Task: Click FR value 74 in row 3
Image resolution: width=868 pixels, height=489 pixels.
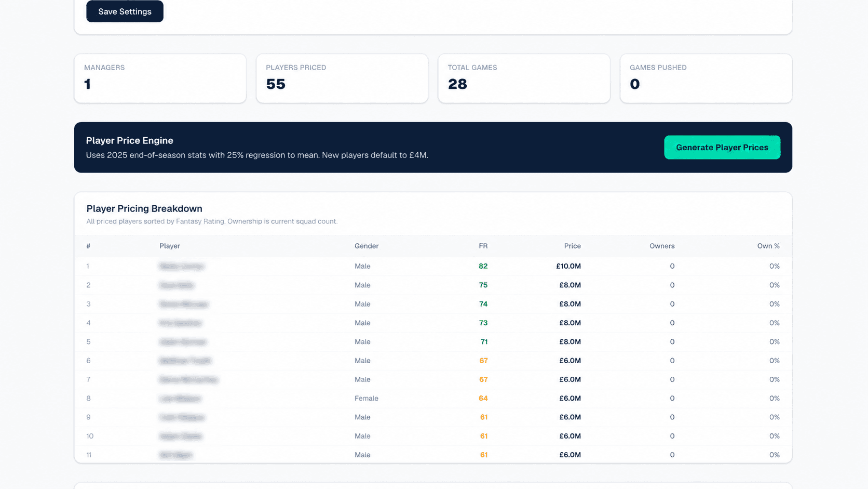Action: pyautogui.click(x=483, y=304)
